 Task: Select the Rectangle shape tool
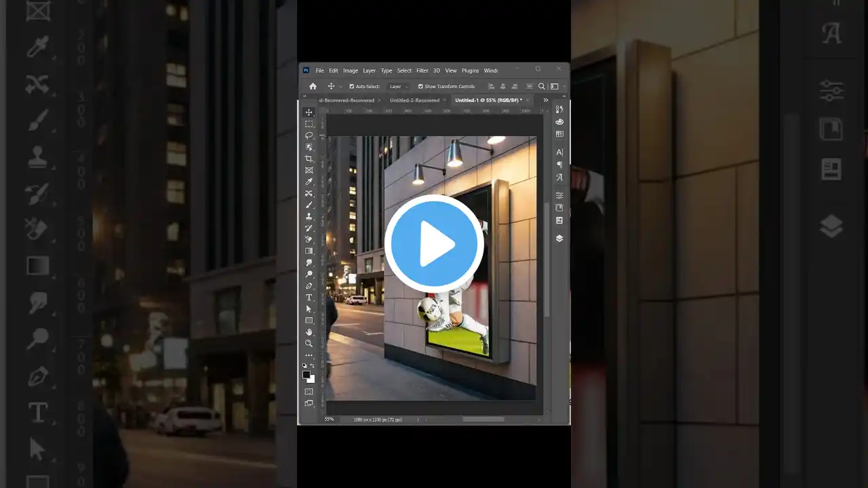pyautogui.click(x=309, y=321)
